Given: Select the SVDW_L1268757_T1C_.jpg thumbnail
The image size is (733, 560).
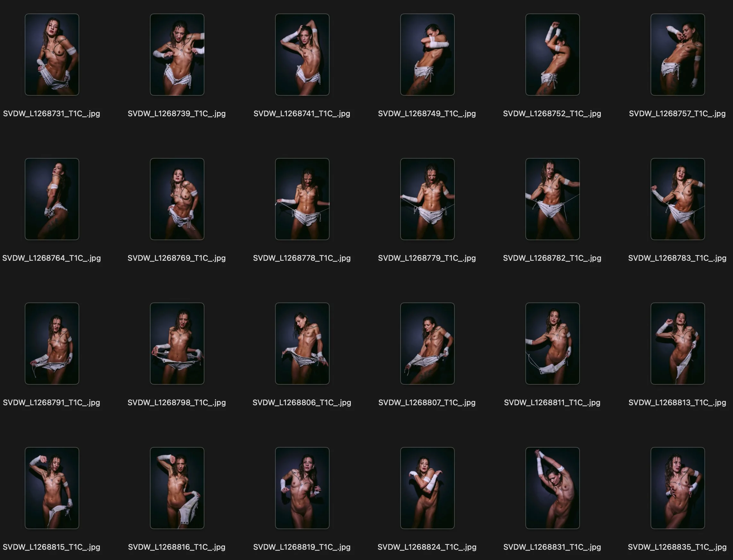Looking at the screenshot, I should point(677,54).
